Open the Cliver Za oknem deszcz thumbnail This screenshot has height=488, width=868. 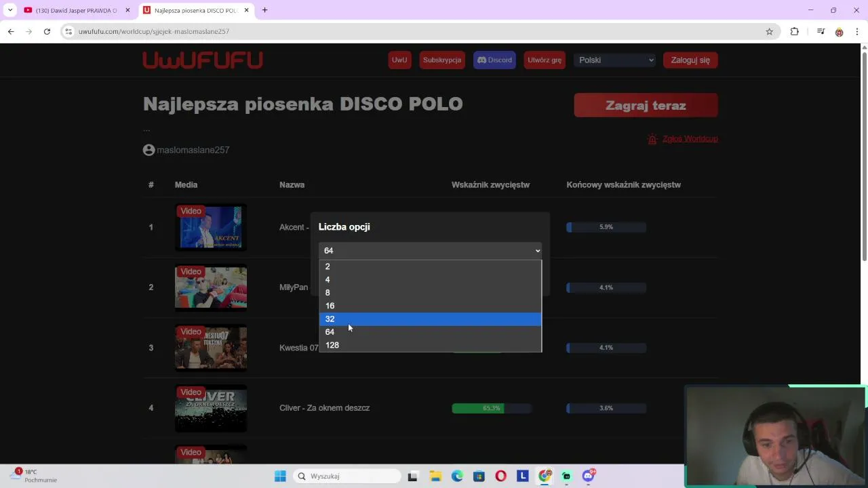(211, 408)
